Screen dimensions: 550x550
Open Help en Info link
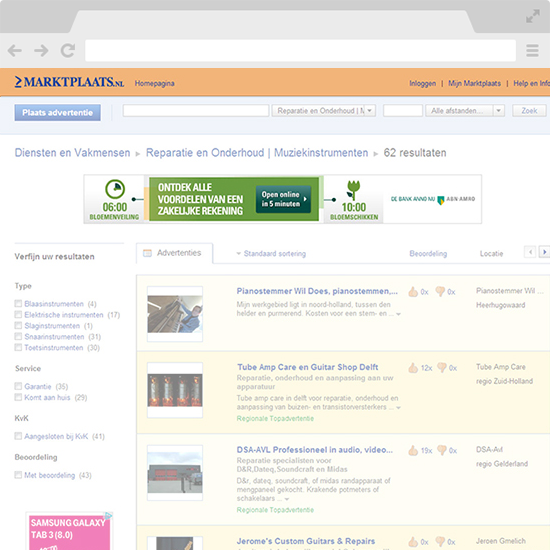531,83
